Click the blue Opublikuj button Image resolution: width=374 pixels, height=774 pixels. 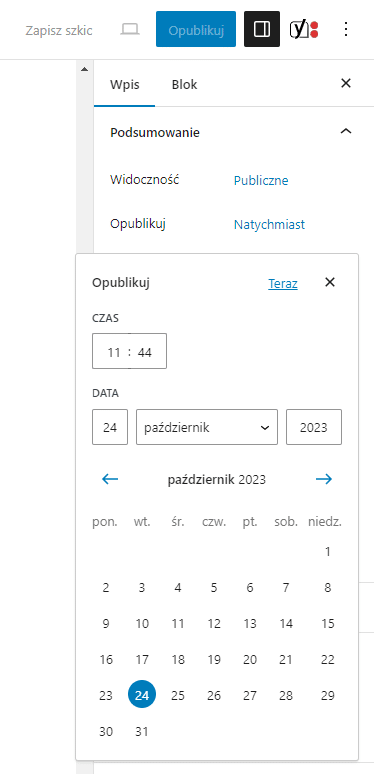coord(196,30)
